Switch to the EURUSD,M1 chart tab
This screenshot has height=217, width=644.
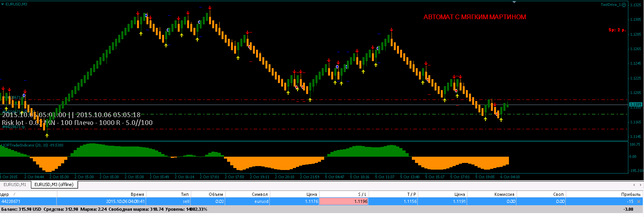pos(15,184)
